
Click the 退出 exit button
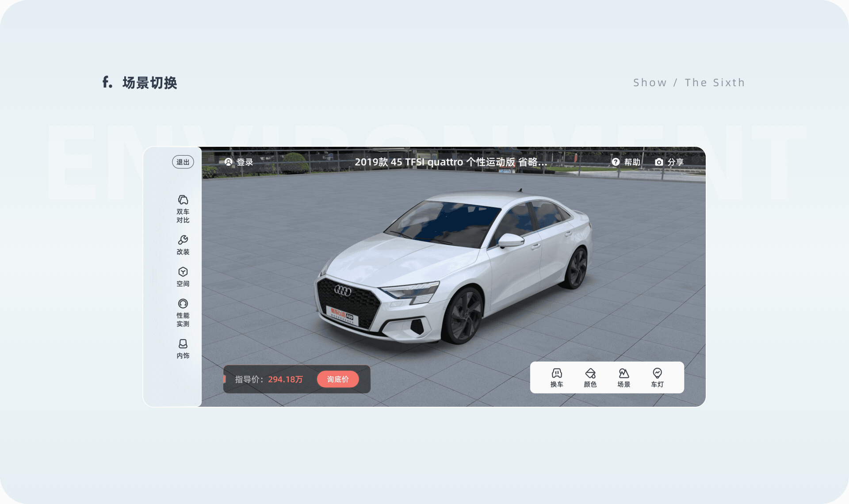coord(183,162)
